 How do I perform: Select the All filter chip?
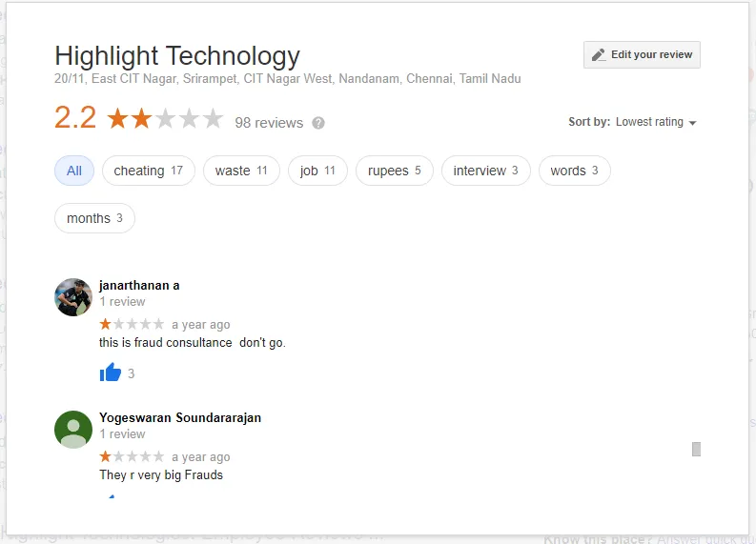74,171
